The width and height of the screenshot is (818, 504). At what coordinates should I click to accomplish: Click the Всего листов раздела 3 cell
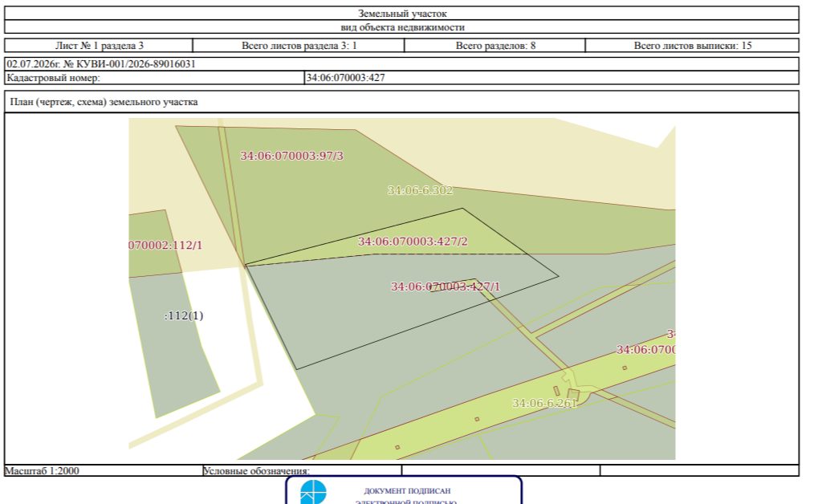299,46
